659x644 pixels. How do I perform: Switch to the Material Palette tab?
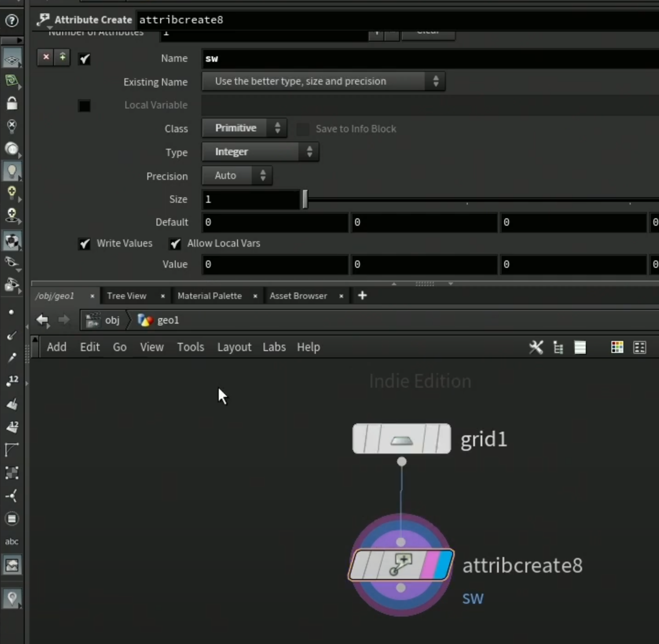[210, 296]
